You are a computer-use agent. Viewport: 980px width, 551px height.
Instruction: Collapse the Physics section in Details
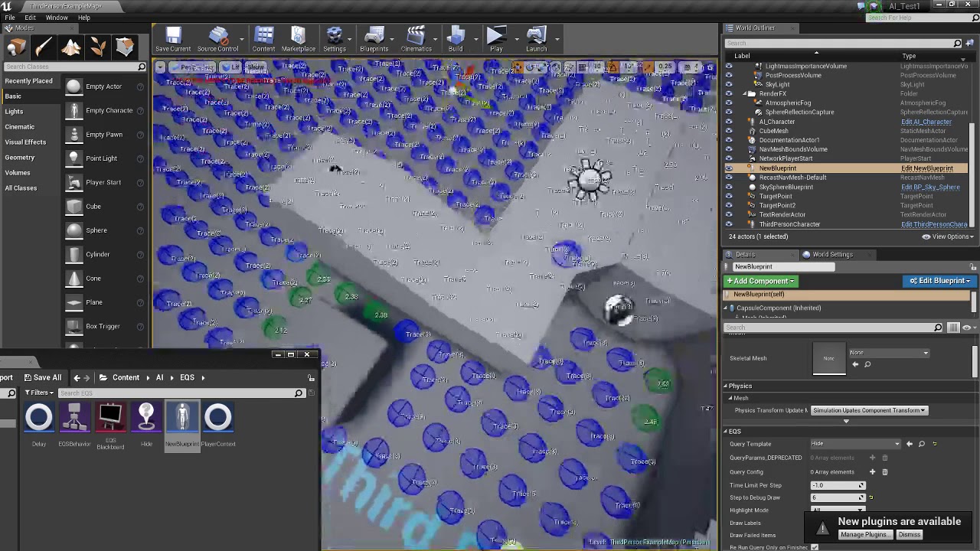pos(726,386)
